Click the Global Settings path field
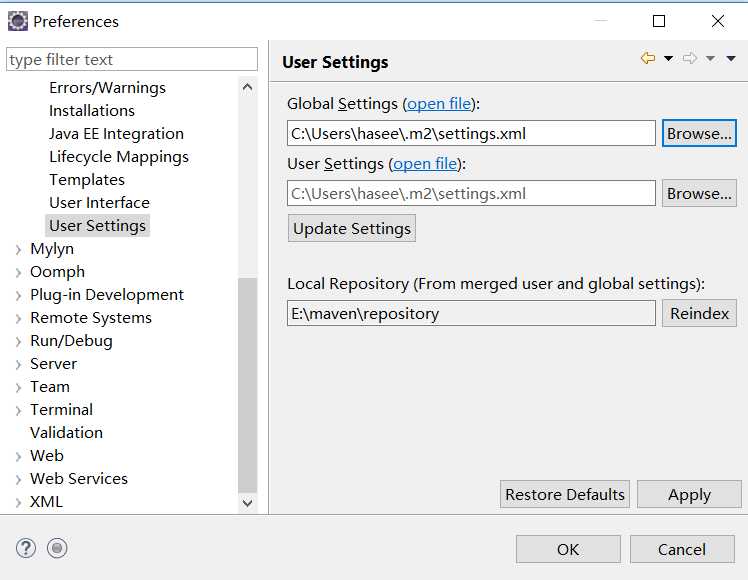This screenshot has width=748, height=580. pyautogui.click(x=471, y=133)
